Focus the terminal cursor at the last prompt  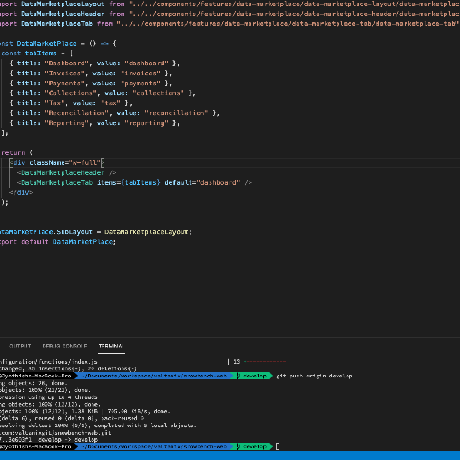click(x=277, y=446)
